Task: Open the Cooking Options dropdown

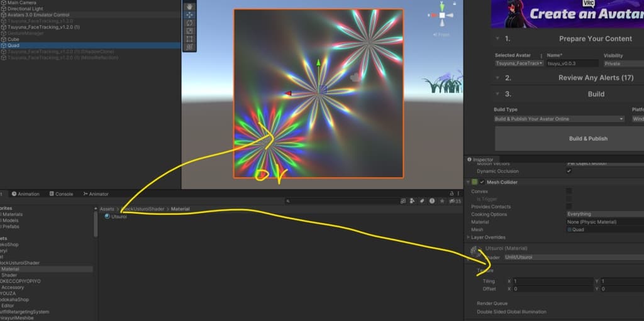Action: click(604, 214)
